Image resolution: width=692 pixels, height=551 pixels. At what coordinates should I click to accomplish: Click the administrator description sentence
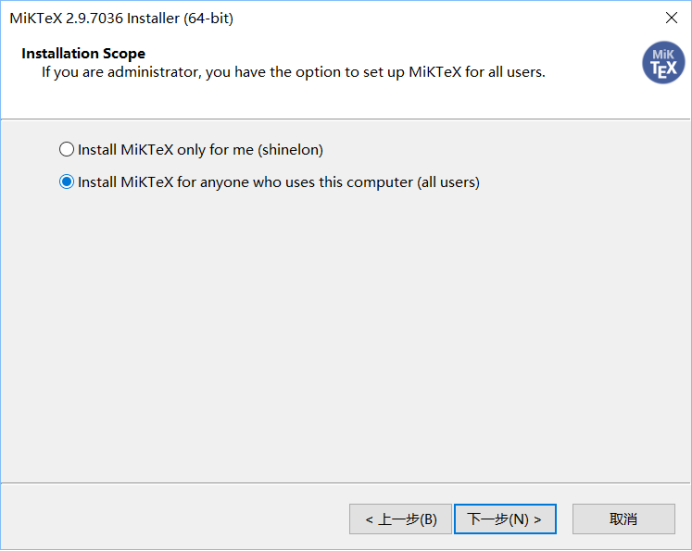pyautogui.click(x=293, y=72)
